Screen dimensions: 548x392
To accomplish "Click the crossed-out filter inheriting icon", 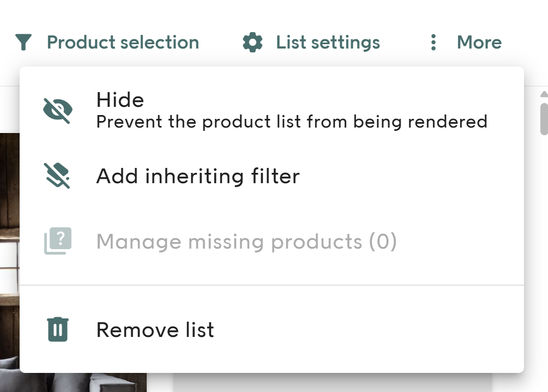I will click(x=57, y=176).
